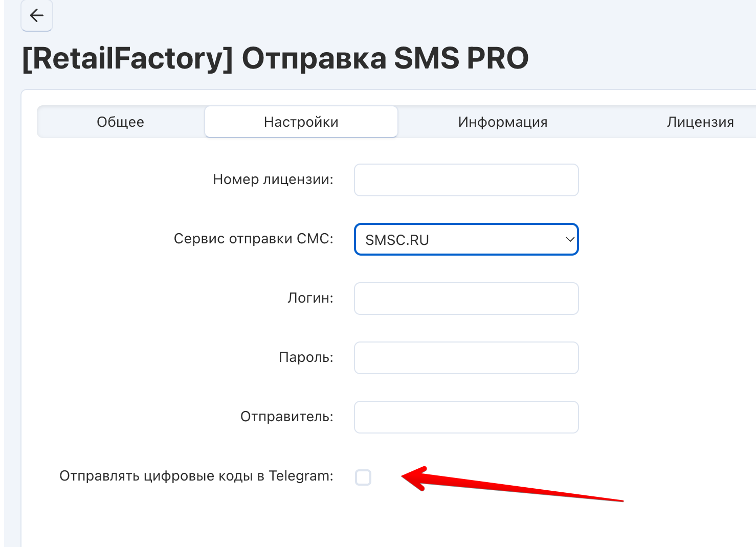This screenshot has height=547, width=756.
Task: Click the 'Логин:' field label
Action: 310,298
